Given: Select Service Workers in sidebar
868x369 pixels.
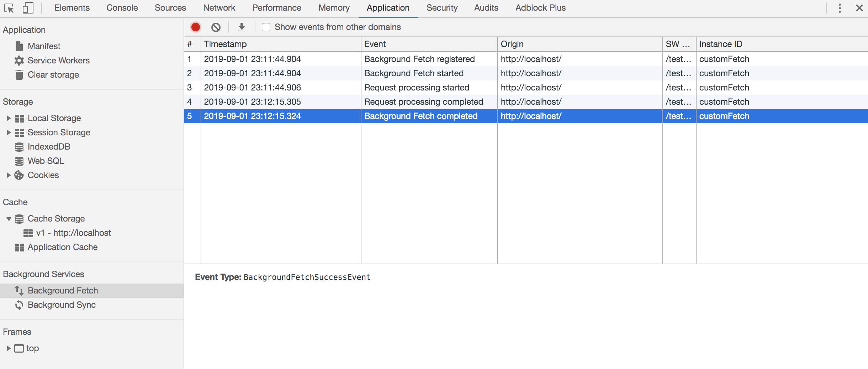Looking at the screenshot, I should click(x=59, y=60).
